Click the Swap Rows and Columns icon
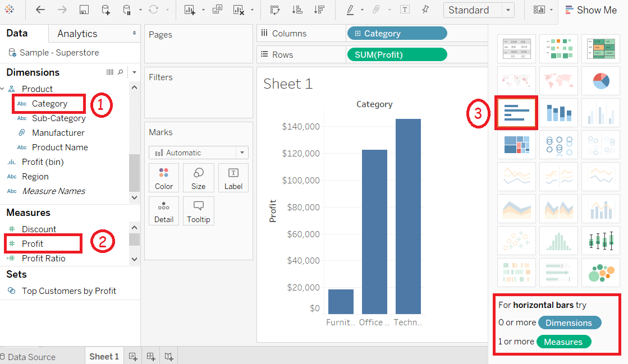 tap(275, 10)
